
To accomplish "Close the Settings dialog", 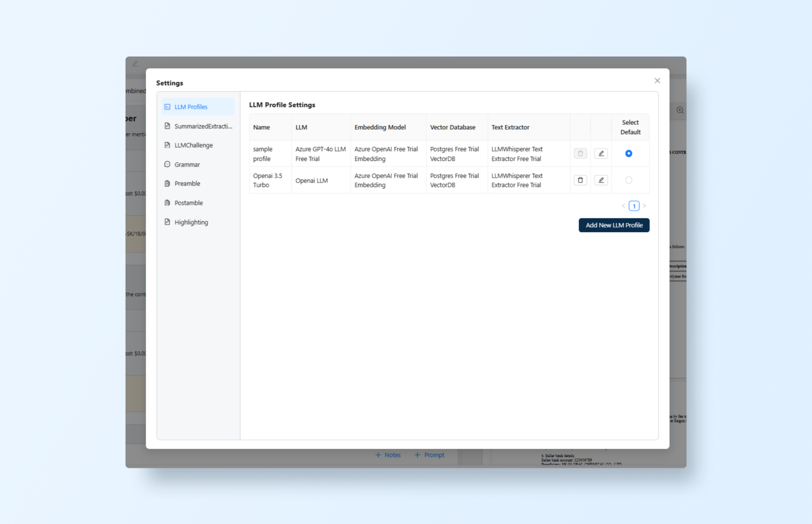I will (657, 80).
